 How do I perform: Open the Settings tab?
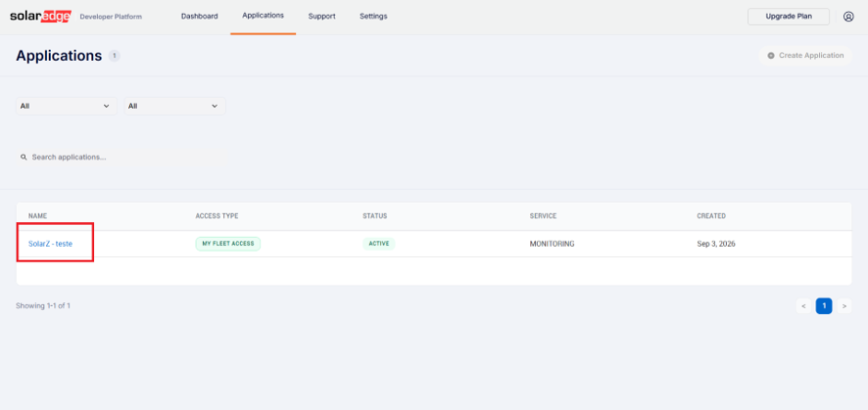[373, 17]
